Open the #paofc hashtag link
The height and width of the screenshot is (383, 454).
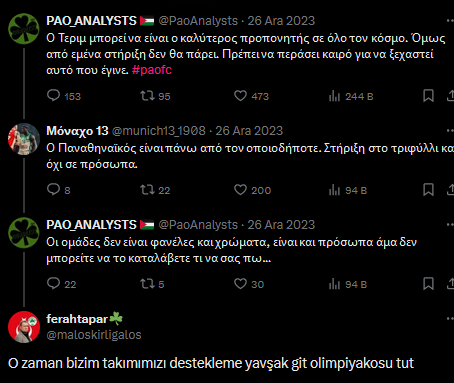[x=152, y=70]
